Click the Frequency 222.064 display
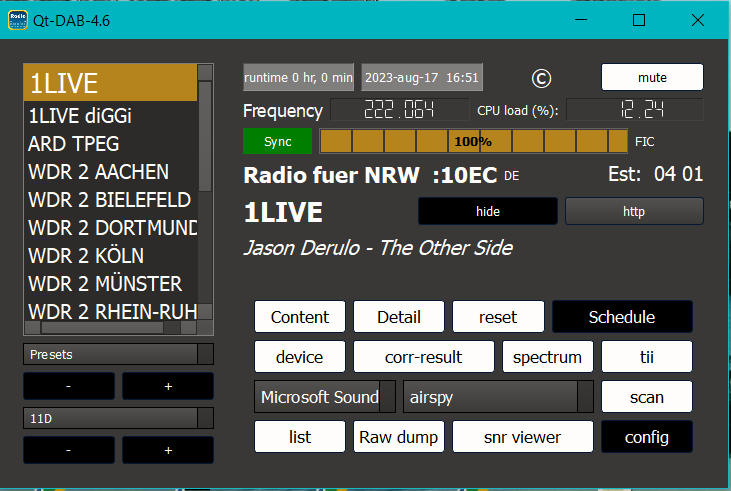Screen dimensions: 731x491 [x=400, y=110]
